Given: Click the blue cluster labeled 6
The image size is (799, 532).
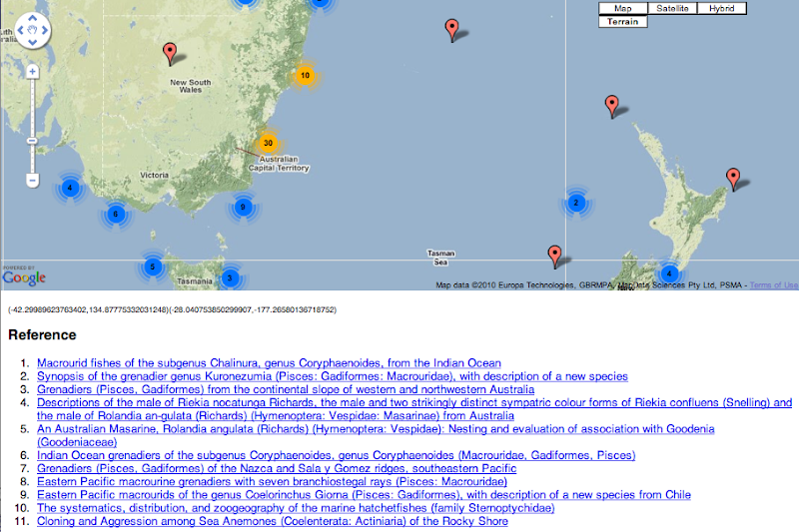Looking at the screenshot, I should click(115, 214).
